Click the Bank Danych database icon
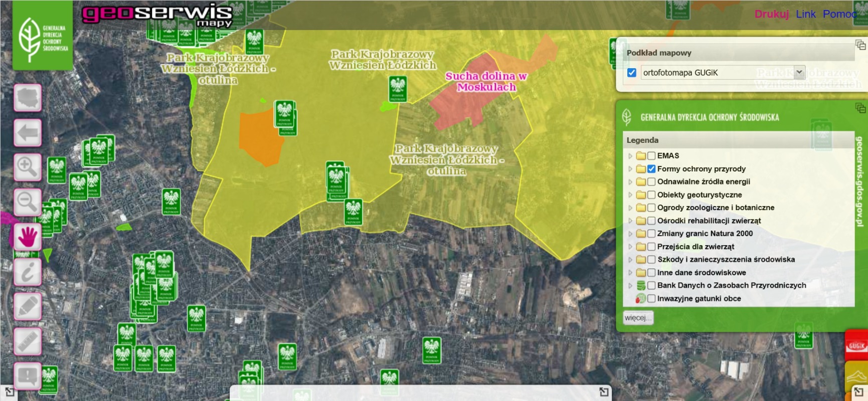Screen dimensions: 868x401 (x=641, y=286)
